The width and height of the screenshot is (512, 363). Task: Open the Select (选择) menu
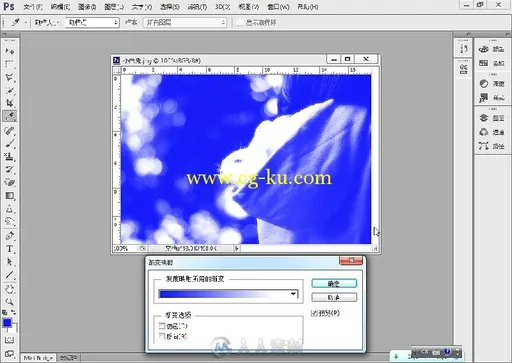tap(170, 7)
